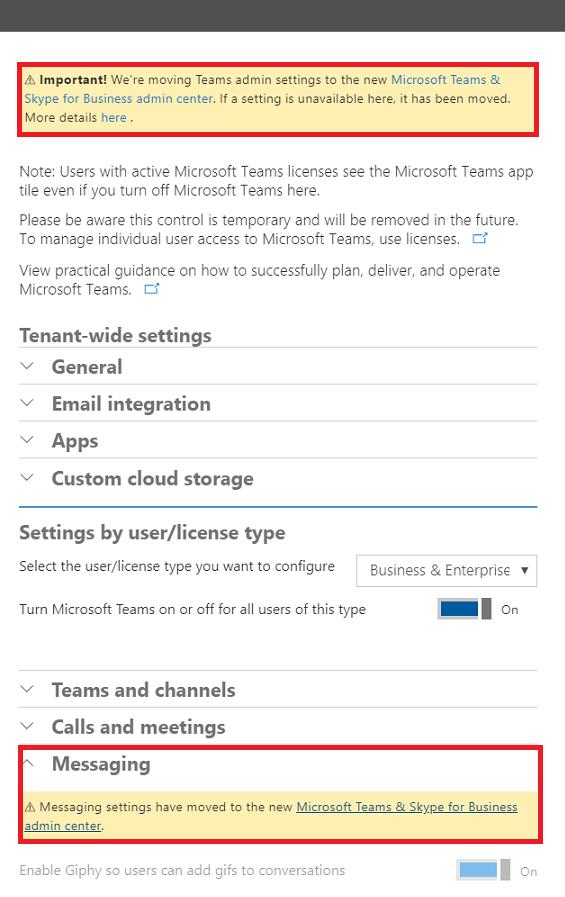
Task: Click 'Select the user/license type' label
Action: 177,566
